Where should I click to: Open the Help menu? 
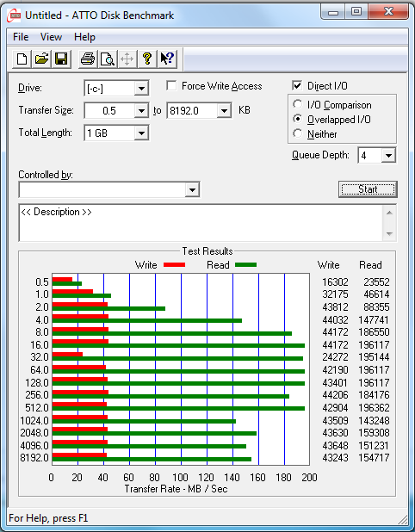(84, 37)
